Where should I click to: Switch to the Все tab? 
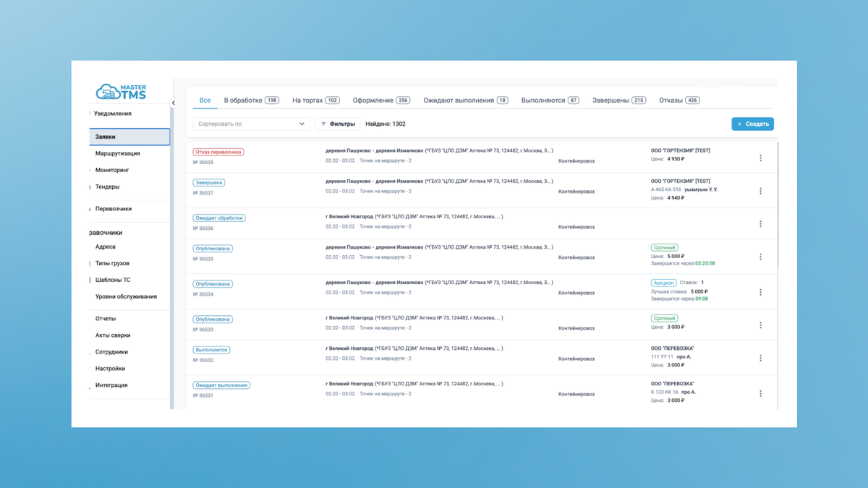point(205,100)
